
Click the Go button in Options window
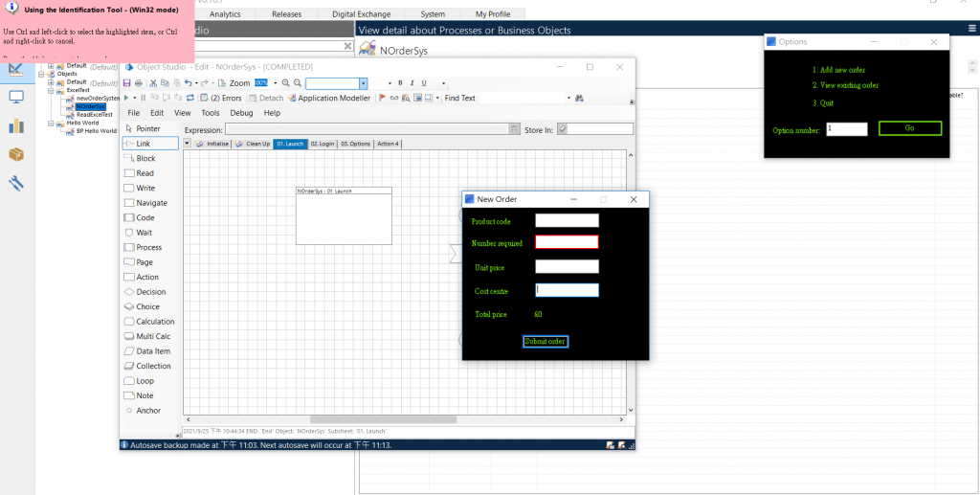click(910, 128)
